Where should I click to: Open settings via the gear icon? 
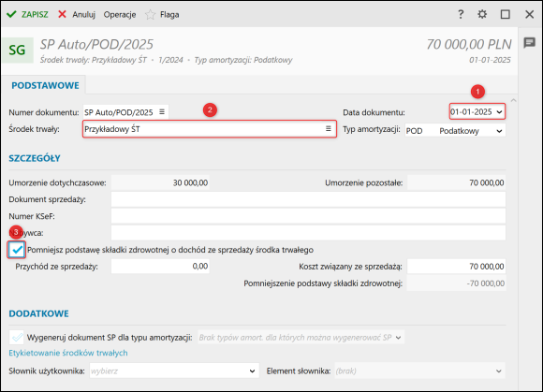[482, 14]
